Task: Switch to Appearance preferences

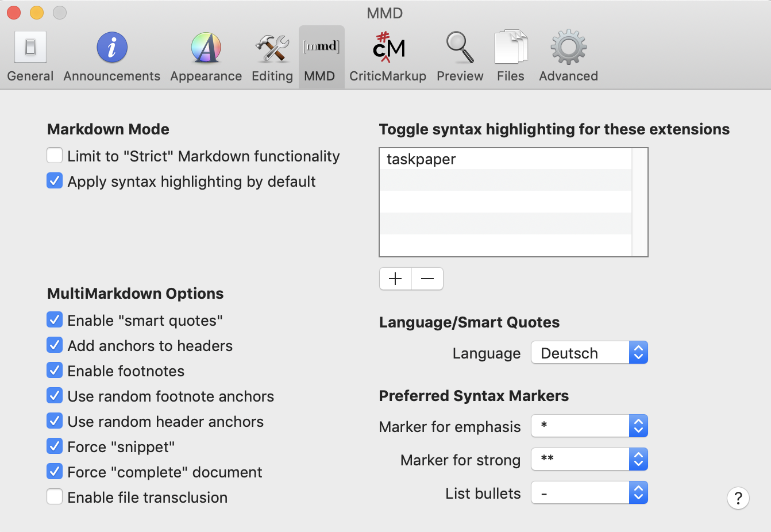Action: pyautogui.click(x=206, y=57)
